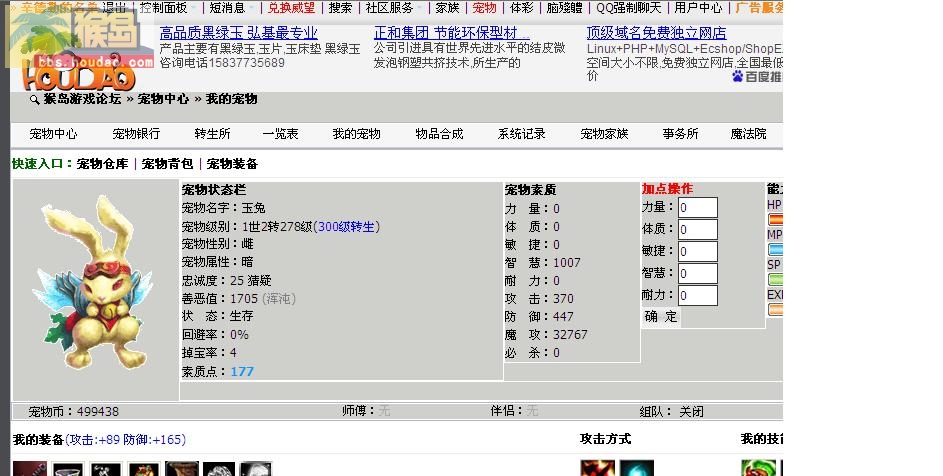Click the Houdao forum logo

(x=79, y=48)
